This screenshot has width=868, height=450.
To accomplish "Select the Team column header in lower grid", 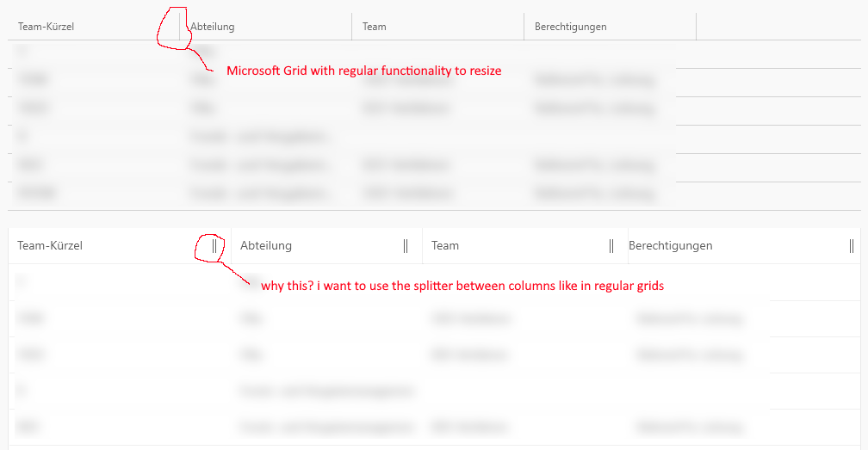I will pyautogui.click(x=445, y=246).
